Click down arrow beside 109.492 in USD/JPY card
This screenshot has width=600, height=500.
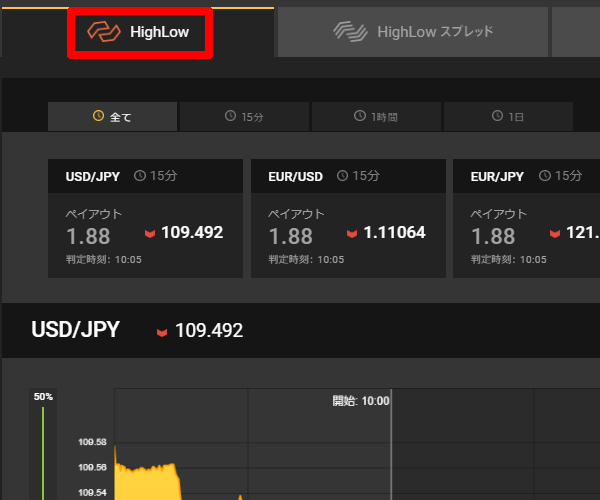(x=150, y=233)
